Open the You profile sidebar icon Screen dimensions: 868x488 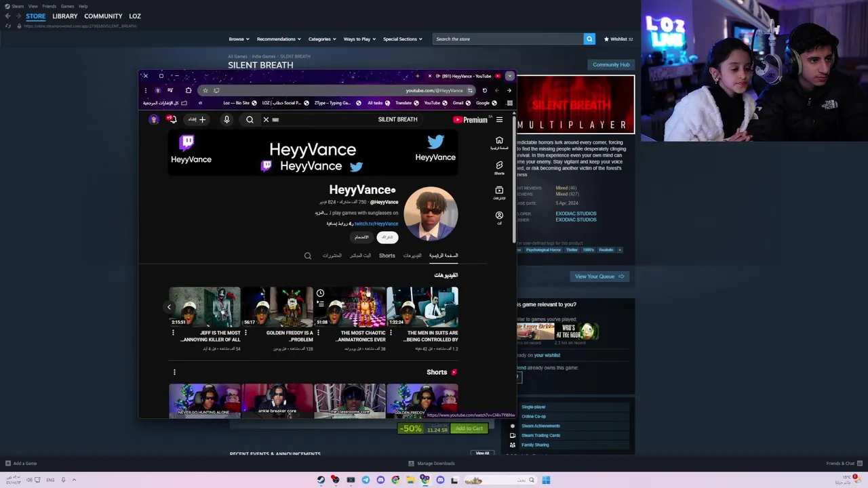[x=499, y=218]
